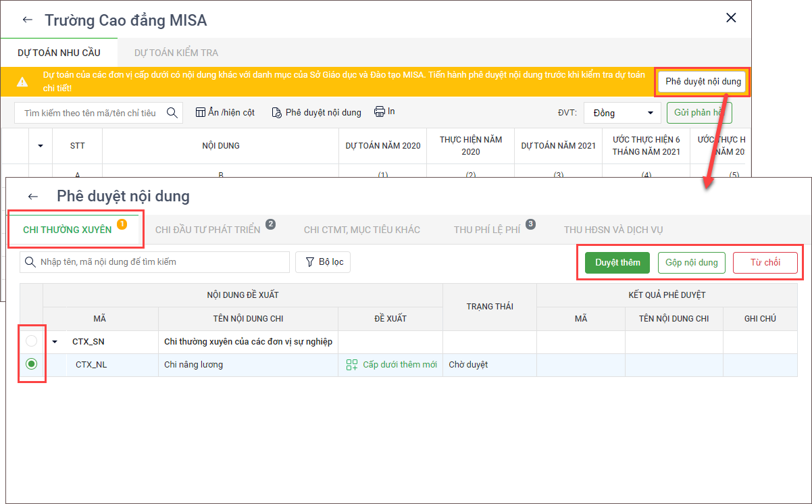Click the printer In icon

pos(380,111)
